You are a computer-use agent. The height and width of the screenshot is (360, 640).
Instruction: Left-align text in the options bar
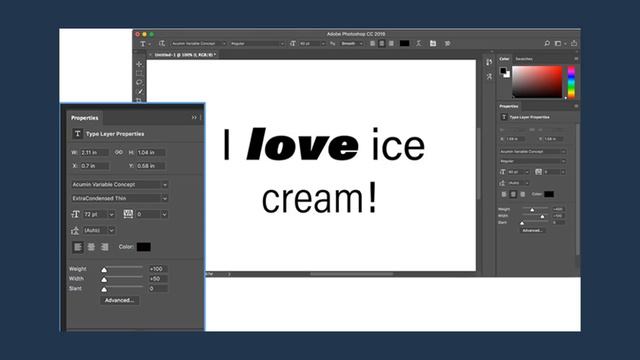click(x=372, y=43)
